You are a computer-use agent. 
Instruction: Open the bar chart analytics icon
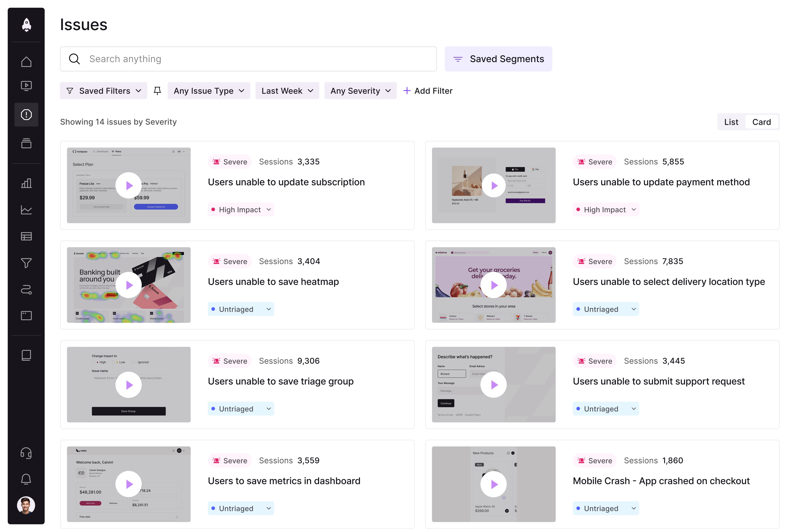26,183
